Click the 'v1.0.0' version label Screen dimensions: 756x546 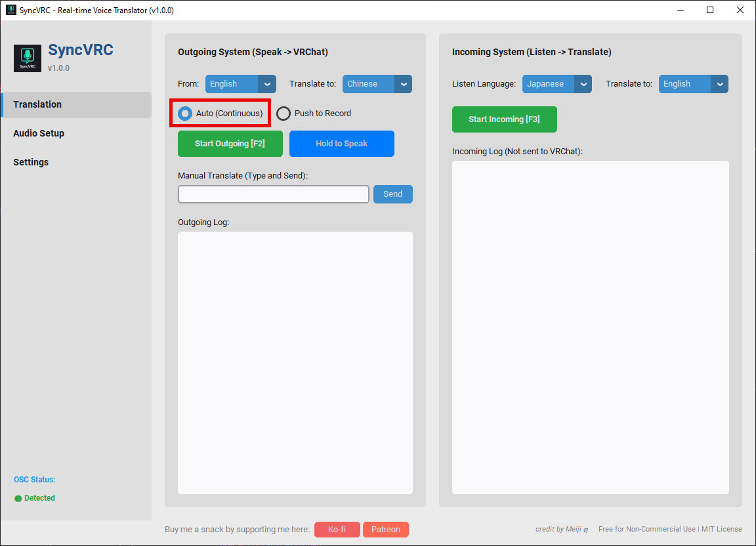tap(59, 68)
